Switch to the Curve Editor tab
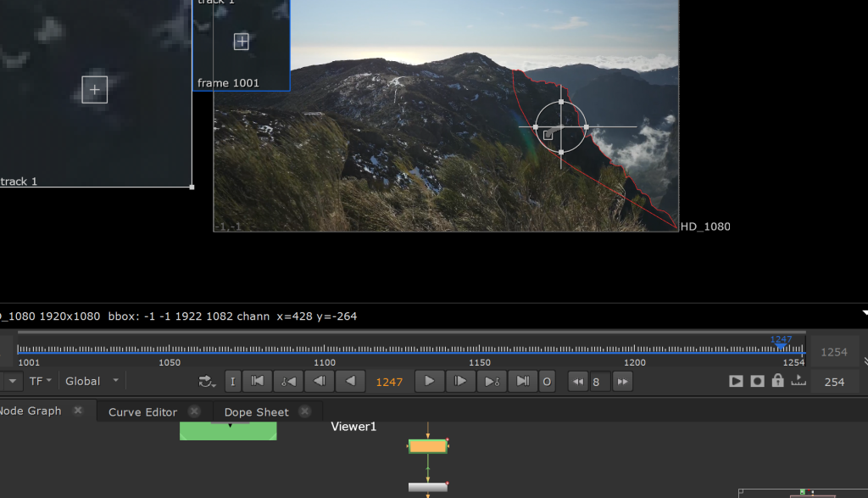The width and height of the screenshot is (868, 498). [x=142, y=412]
